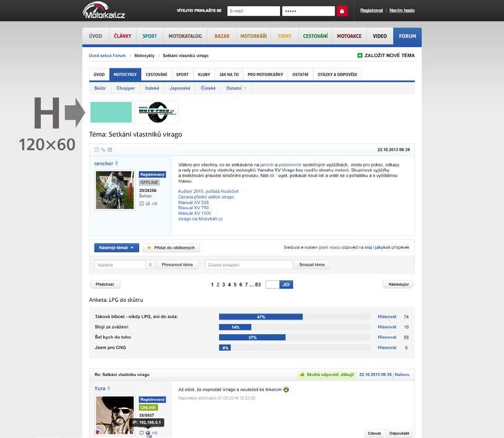Click the 37% poll result bar
This screenshot has height=438, width=504.
coord(252,337)
